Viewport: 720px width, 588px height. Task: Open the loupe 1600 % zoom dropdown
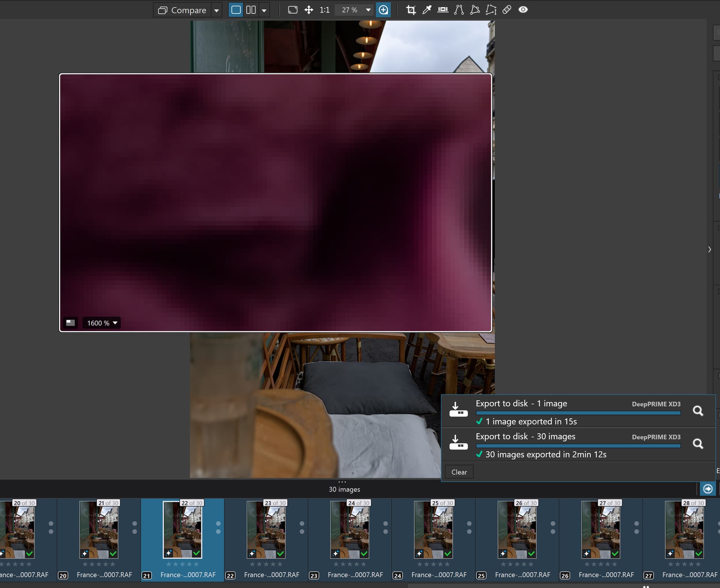point(115,323)
